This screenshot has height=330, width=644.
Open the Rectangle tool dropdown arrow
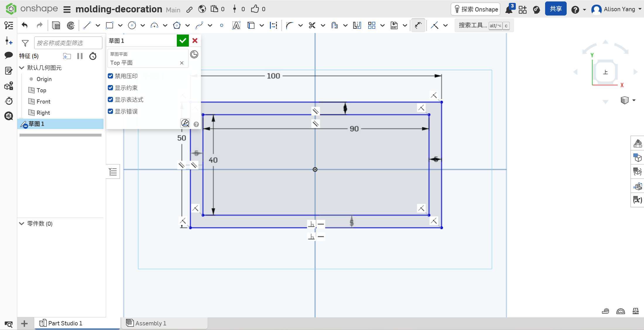coord(120,25)
